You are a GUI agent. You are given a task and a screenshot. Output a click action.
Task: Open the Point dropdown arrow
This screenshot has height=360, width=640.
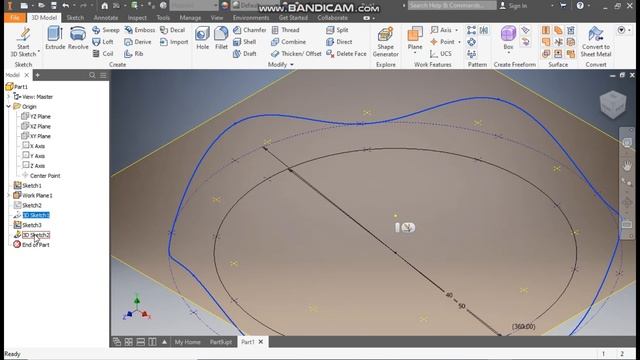(459, 42)
